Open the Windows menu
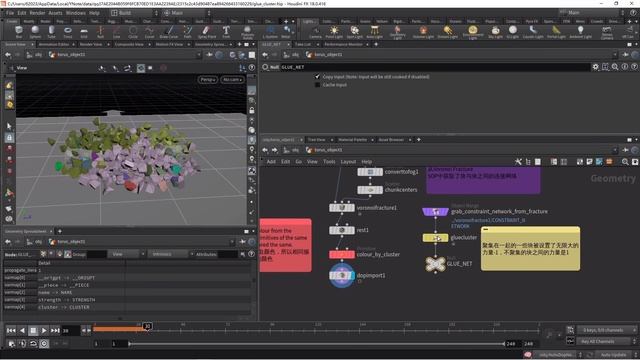The width and height of the screenshot is (640, 360). click(x=76, y=13)
